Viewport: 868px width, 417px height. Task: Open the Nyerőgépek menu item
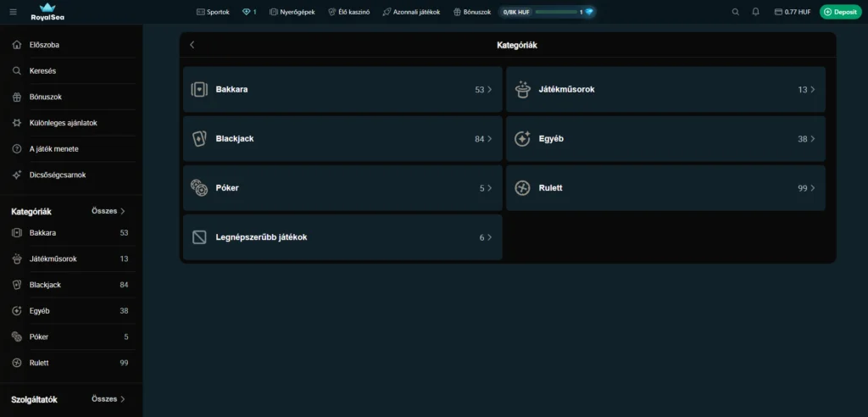click(x=292, y=12)
